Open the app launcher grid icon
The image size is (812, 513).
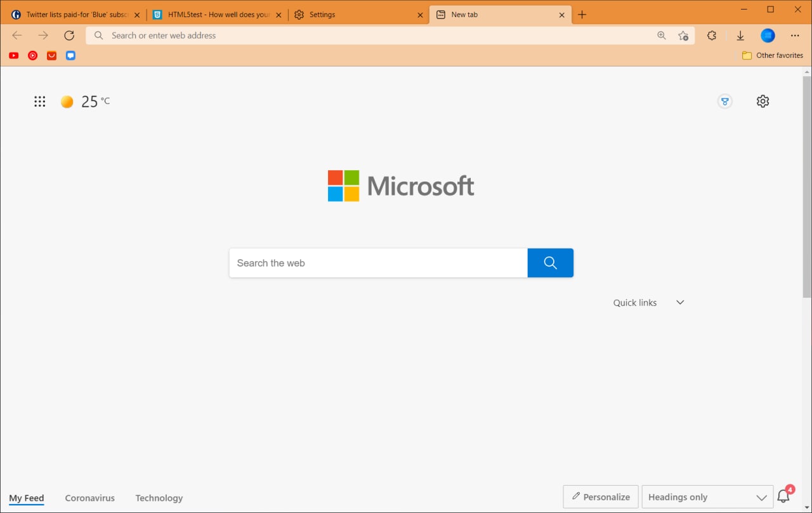tap(40, 102)
